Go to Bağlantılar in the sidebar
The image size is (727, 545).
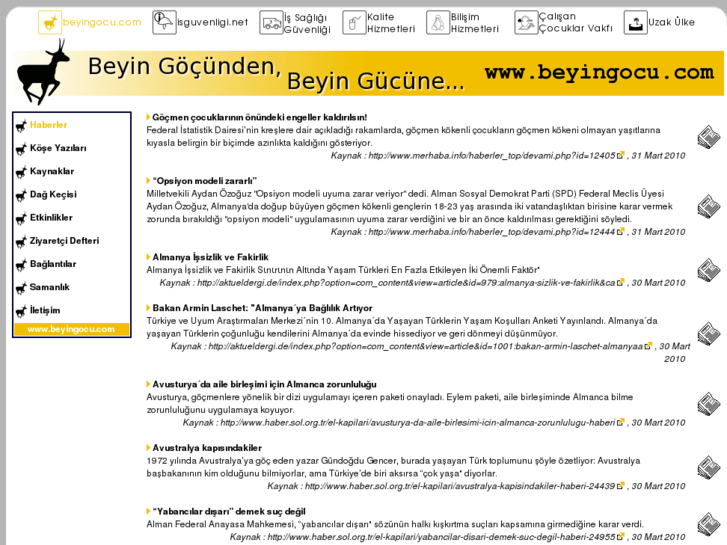tap(53, 264)
